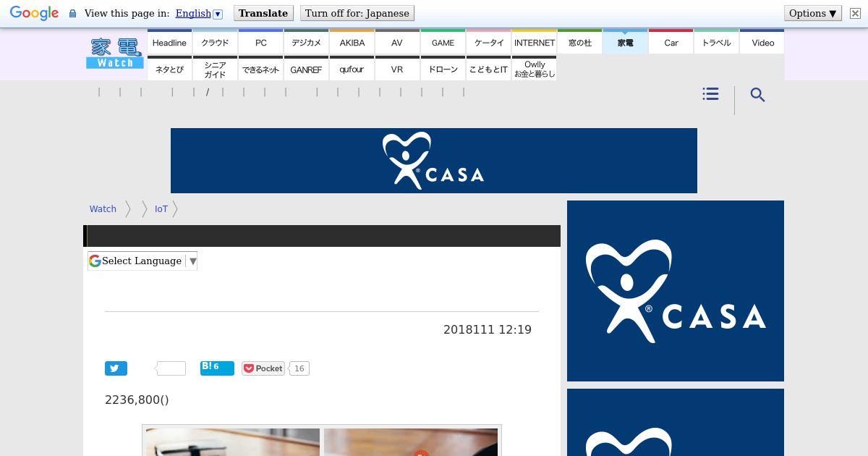Open the Owlly お金と暮らし tab
Screen dimensions: 868x456
534,69
